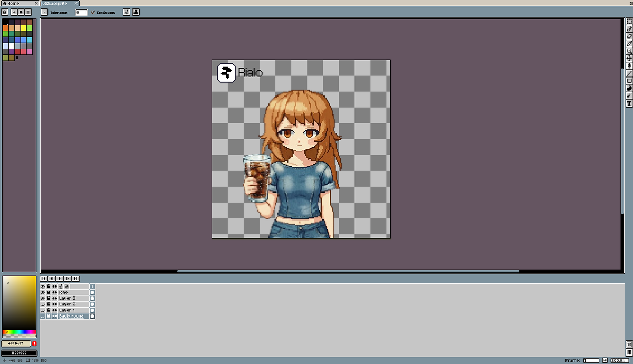Click the Background layer cel

(x=92, y=316)
